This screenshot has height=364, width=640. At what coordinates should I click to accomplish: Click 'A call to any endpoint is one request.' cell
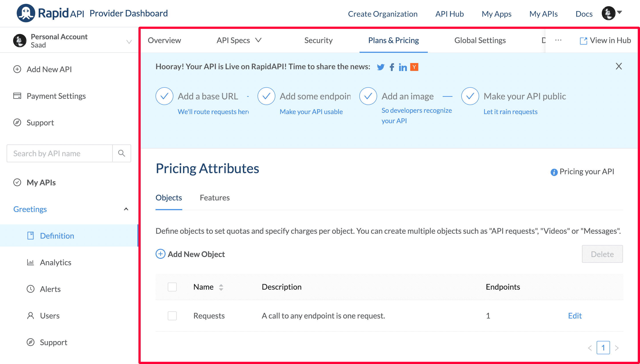[323, 316]
